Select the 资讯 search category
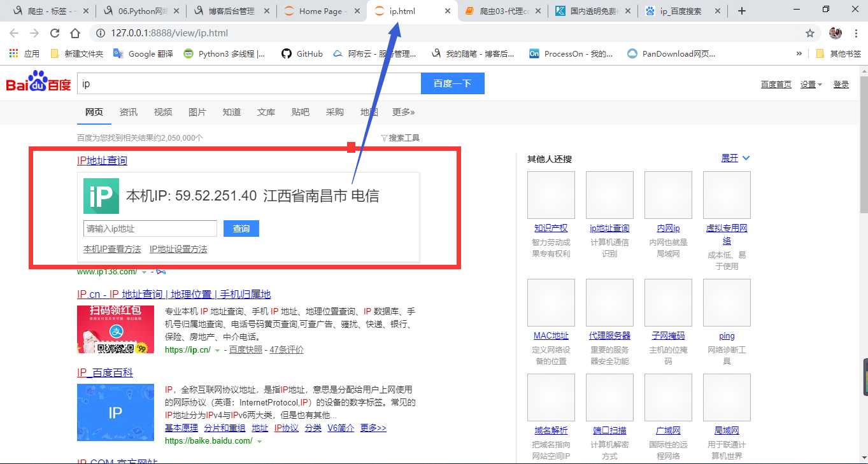 coord(129,112)
